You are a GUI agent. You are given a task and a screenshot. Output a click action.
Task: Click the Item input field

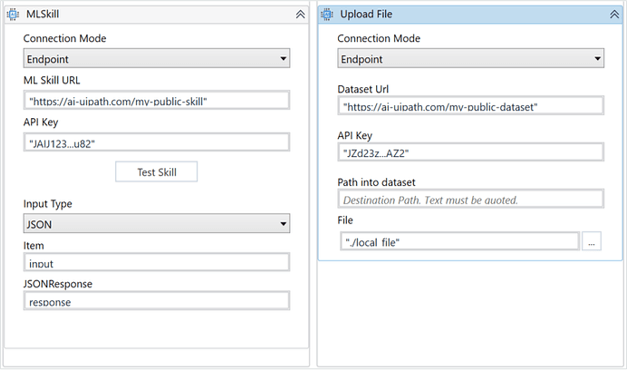tap(156, 262)
